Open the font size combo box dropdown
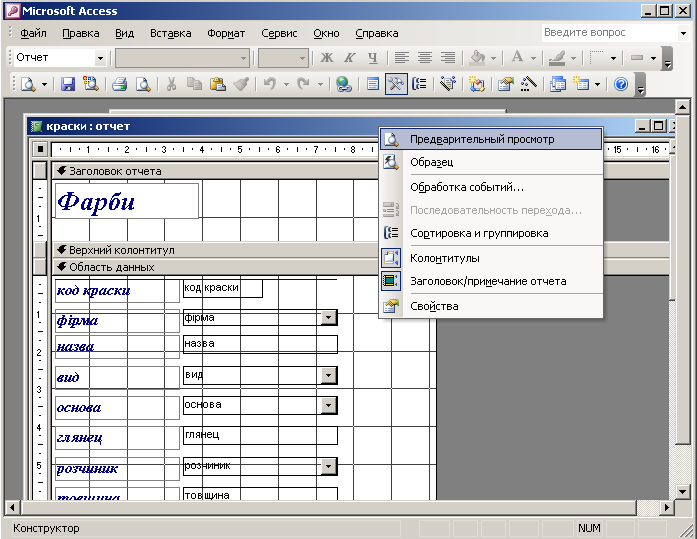Screen dimensions: 697x539 [x=302, y=58]
